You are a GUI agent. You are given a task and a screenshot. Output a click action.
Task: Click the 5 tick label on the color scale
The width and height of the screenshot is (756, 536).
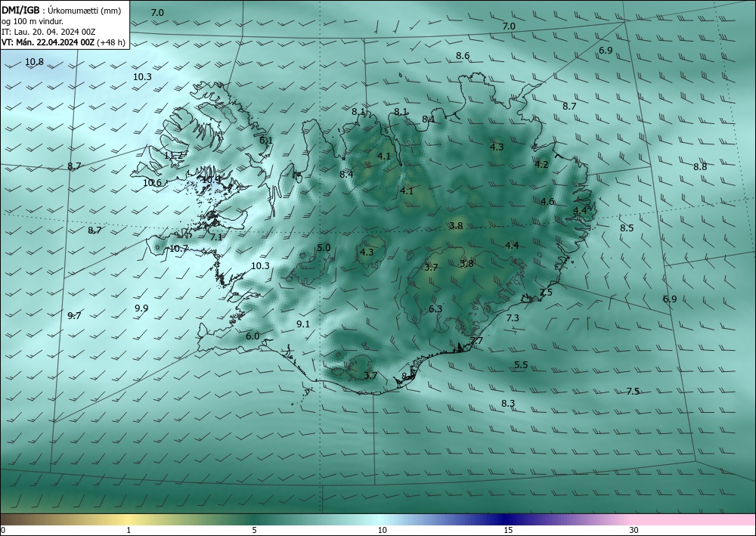[x=254, y=530]
